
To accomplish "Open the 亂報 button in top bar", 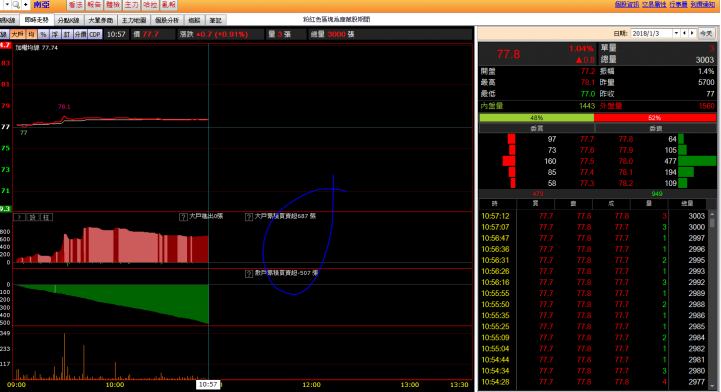I will pos(169,5).
